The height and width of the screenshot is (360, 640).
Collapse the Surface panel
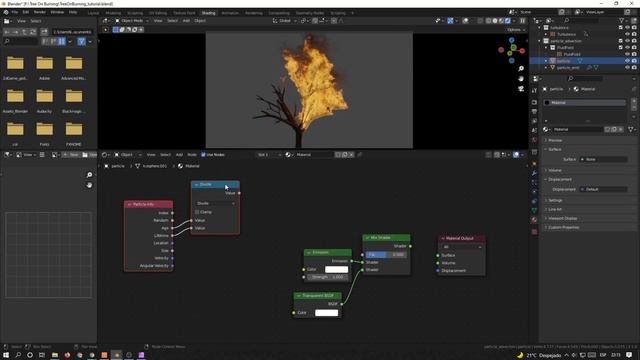554,149
